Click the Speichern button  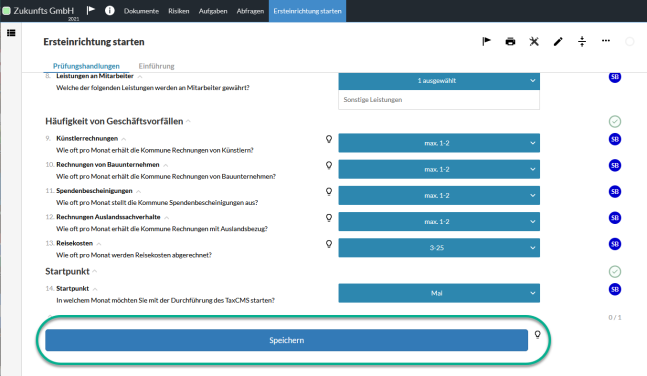click(x=286, y=340)
